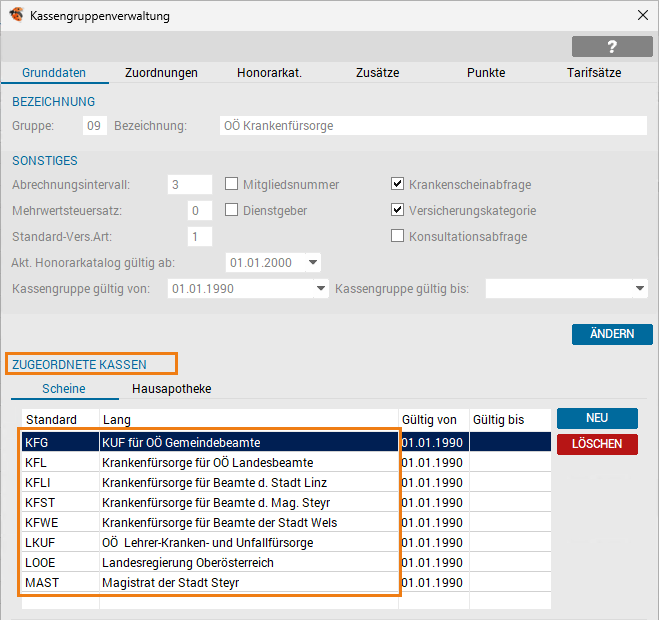The image size is (659, 620).
Task: Open the Akt. Honorarkatalog gültig ab dropdown
Action: pos(313,263)
